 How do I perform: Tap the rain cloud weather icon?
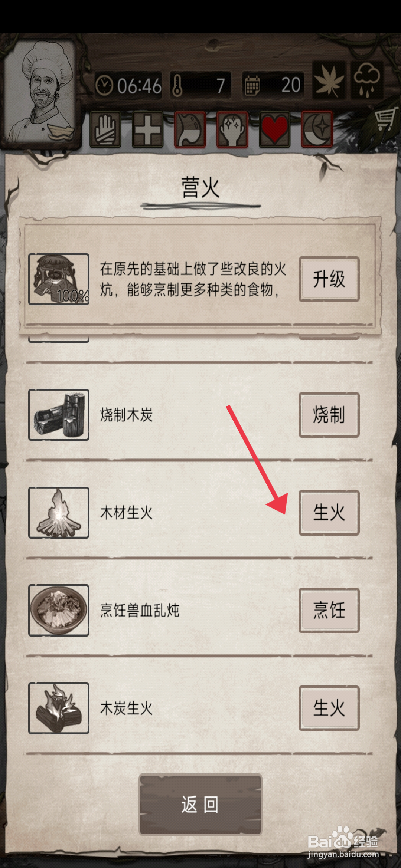[367, 80]
